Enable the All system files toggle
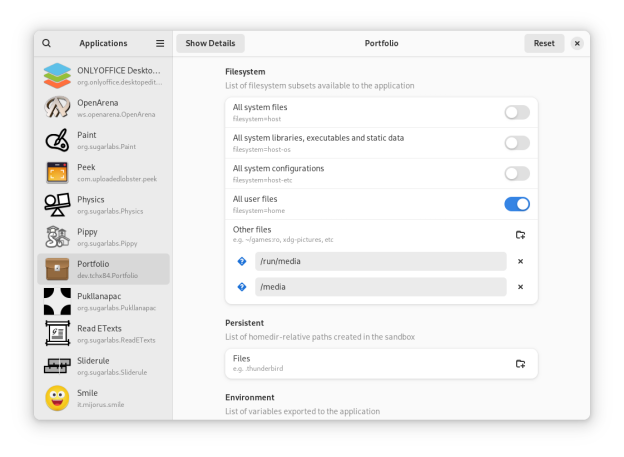 pyautogui.click(x=516, y=112)
